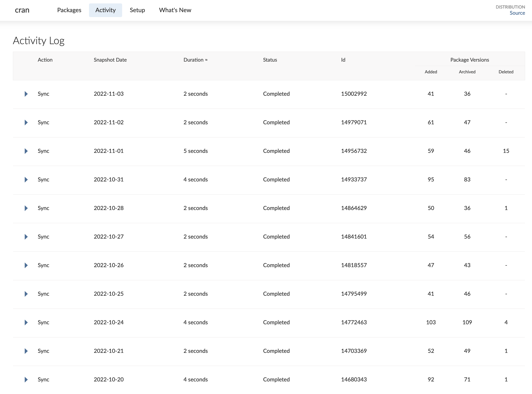Open the Packages tab

[69, 10]
